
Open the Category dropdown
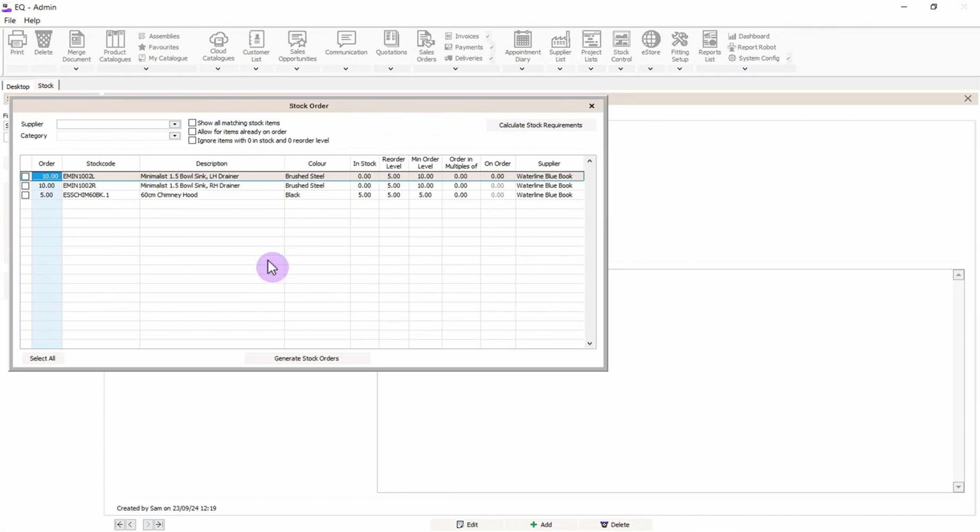pyautogui.click(x=174, y=136)
